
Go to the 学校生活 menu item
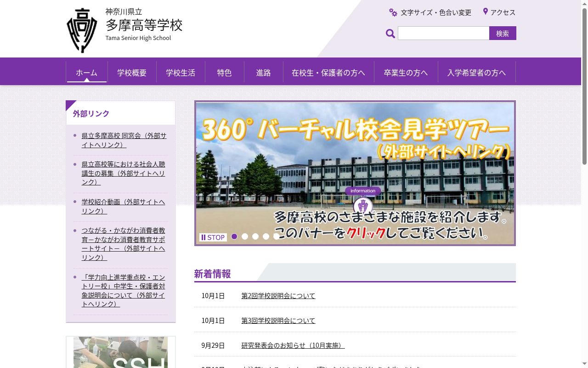(181, 72)
